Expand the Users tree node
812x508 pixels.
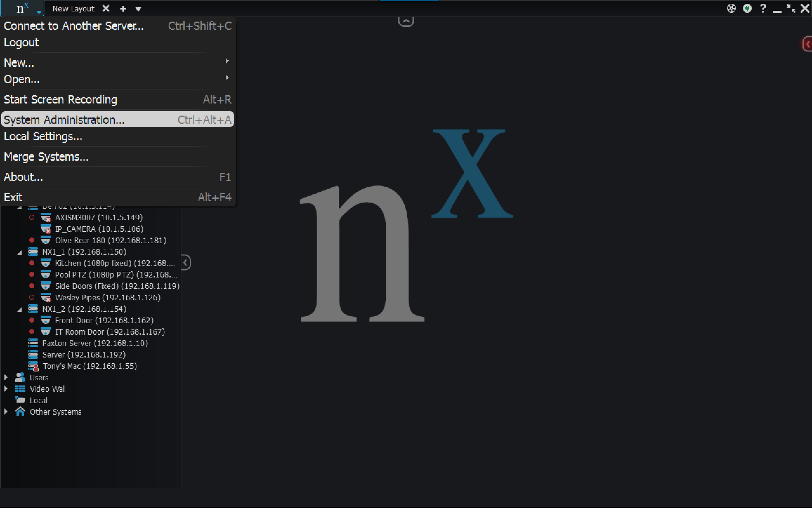(x=6, y=377)
